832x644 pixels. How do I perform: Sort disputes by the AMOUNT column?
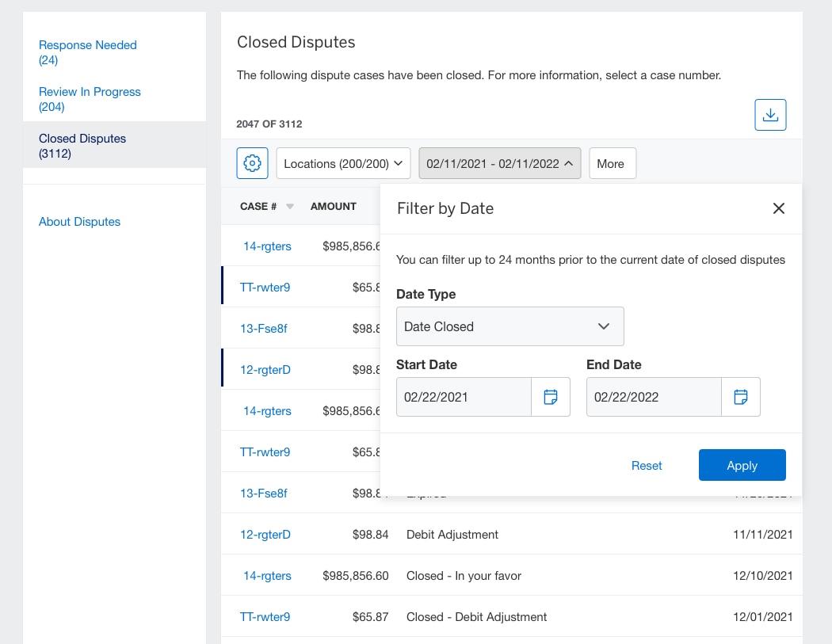[x=333, y=206]
